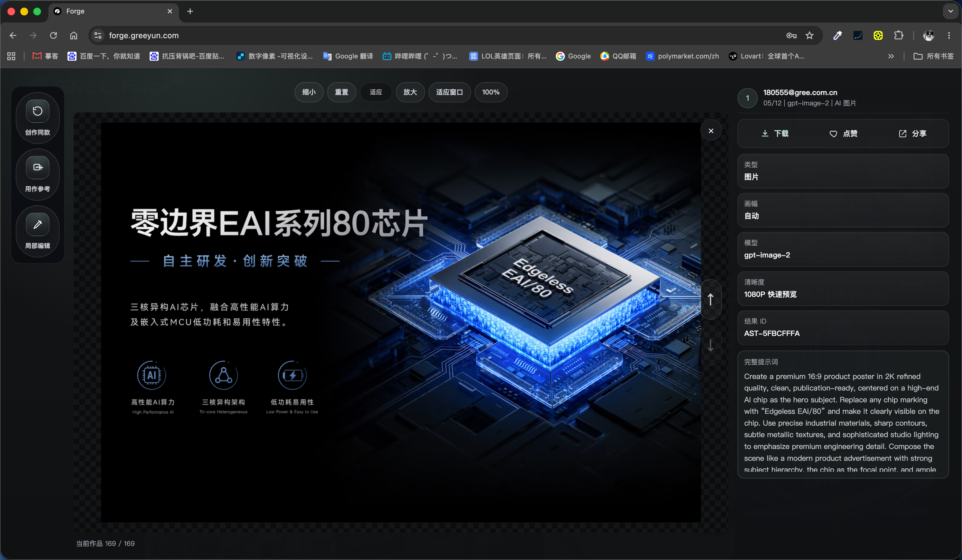This screenshot has width=962, height=560.
Task: Click the browser profile avatar
Action: 929,35
